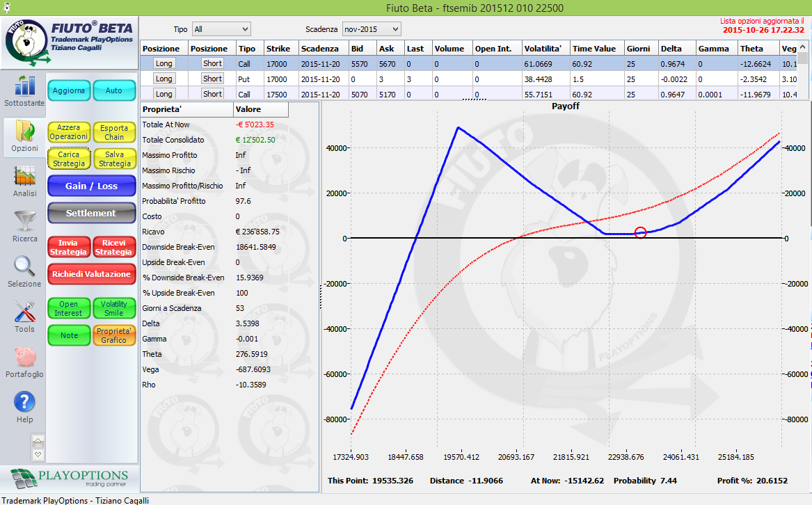
Task: Toggle Long for the 17000 Call row
Action: point(164,63)
